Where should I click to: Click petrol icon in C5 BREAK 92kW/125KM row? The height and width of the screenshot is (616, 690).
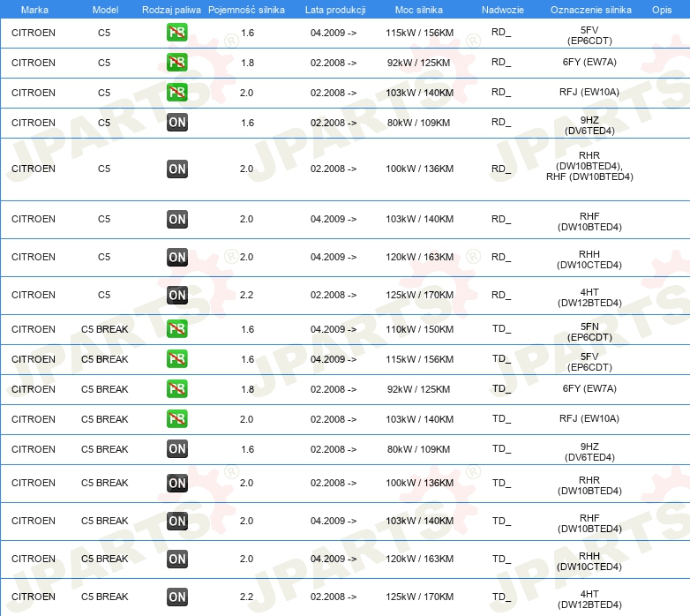point(176,389)
